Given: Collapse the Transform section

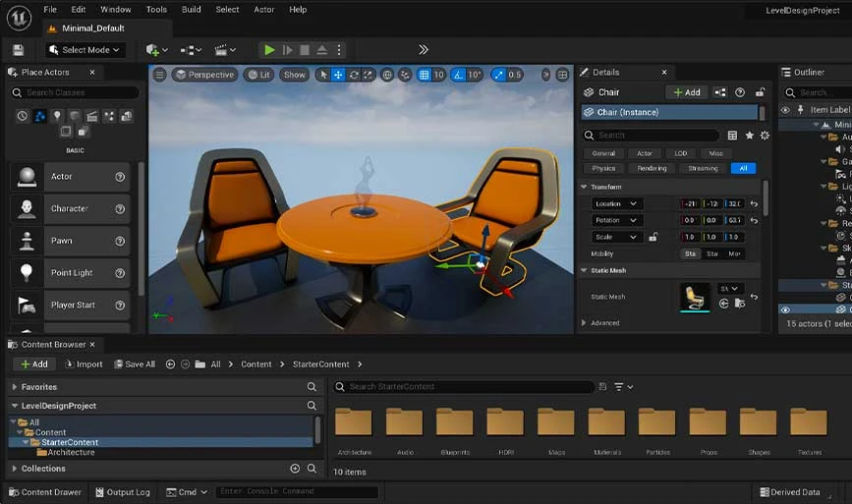Looking at the screenshot, I should pyautogui.click(x=584, y=187).
